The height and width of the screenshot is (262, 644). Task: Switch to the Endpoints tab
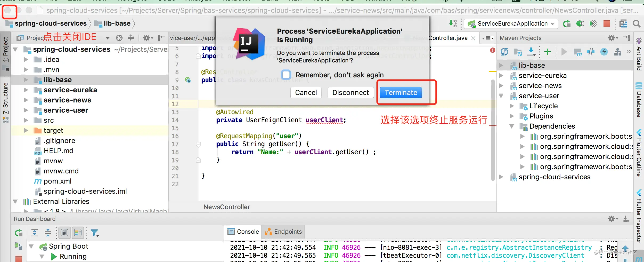click(x=283, y=232)
